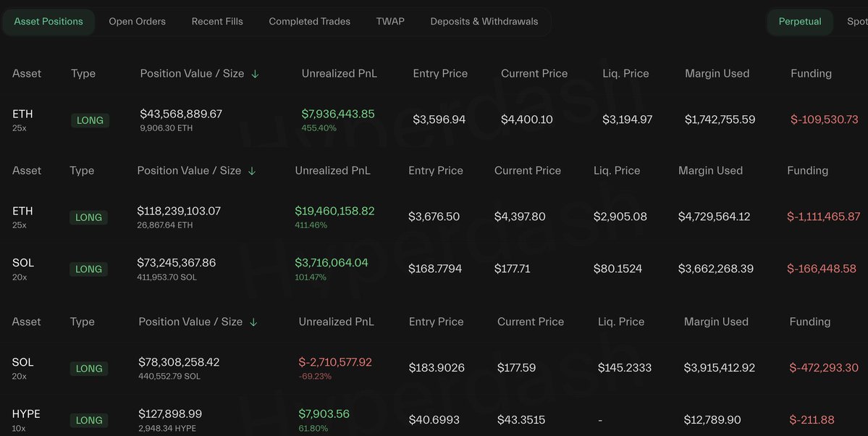
Task: Select the TWAP tab
Action: click(x=390, y=22)
